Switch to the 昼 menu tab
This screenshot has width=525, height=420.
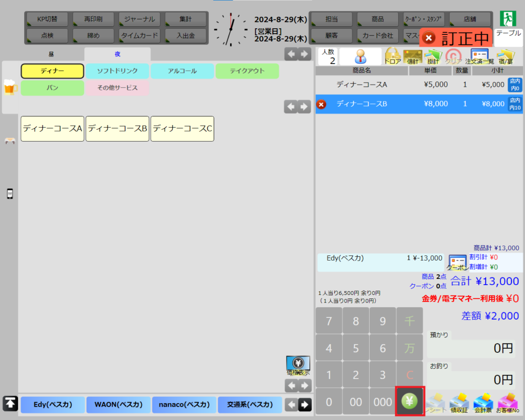pos(51,54)
